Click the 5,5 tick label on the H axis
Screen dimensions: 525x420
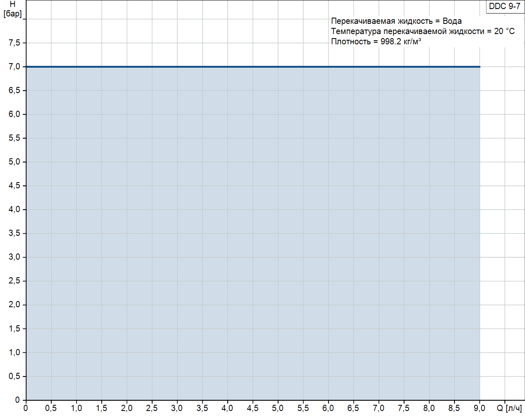[14, 138]
